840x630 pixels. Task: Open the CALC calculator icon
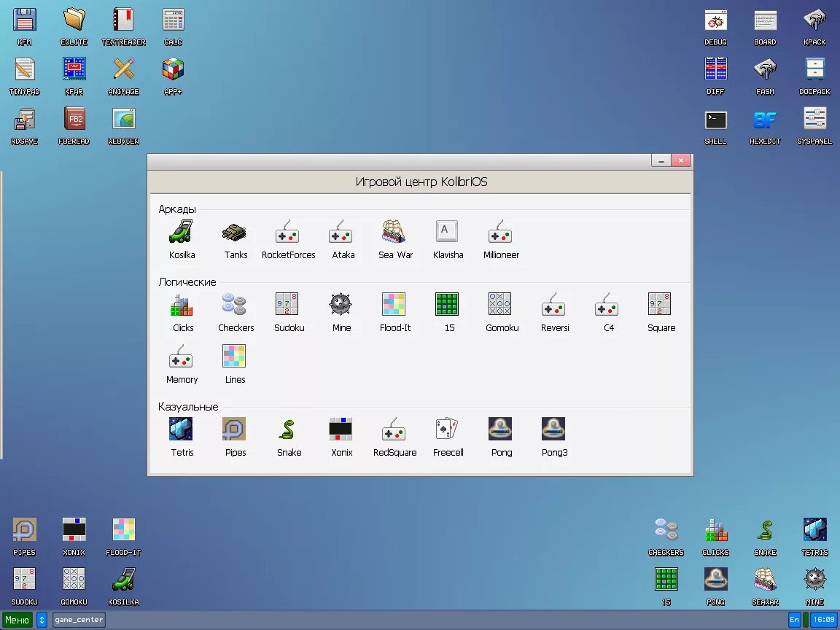[x=173, y=26]
